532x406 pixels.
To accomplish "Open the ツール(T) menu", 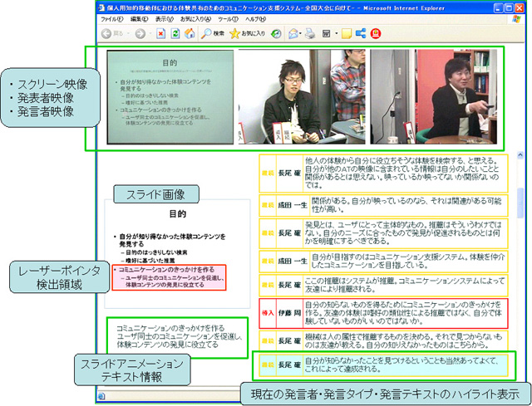I will [228, 19].
